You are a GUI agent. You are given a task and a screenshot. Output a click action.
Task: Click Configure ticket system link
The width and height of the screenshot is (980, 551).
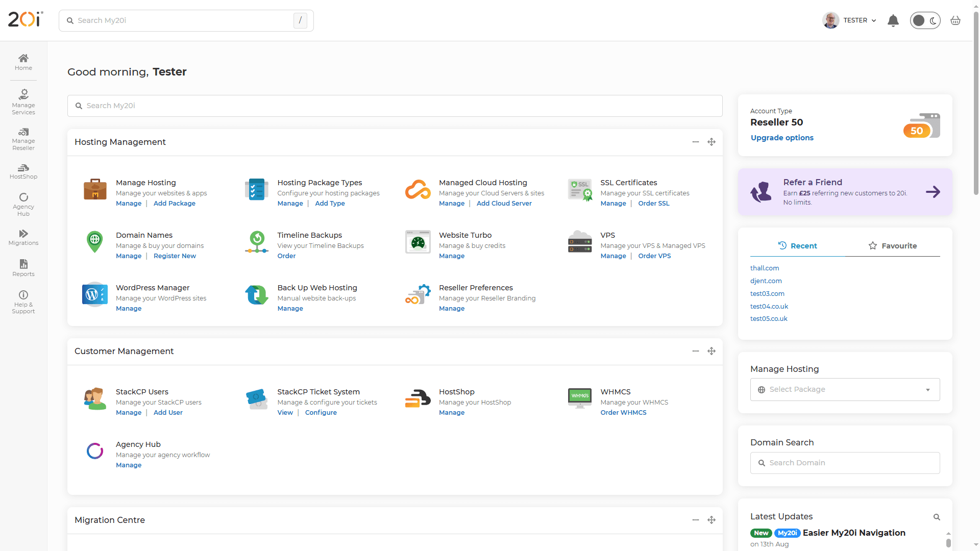(321, 412)
